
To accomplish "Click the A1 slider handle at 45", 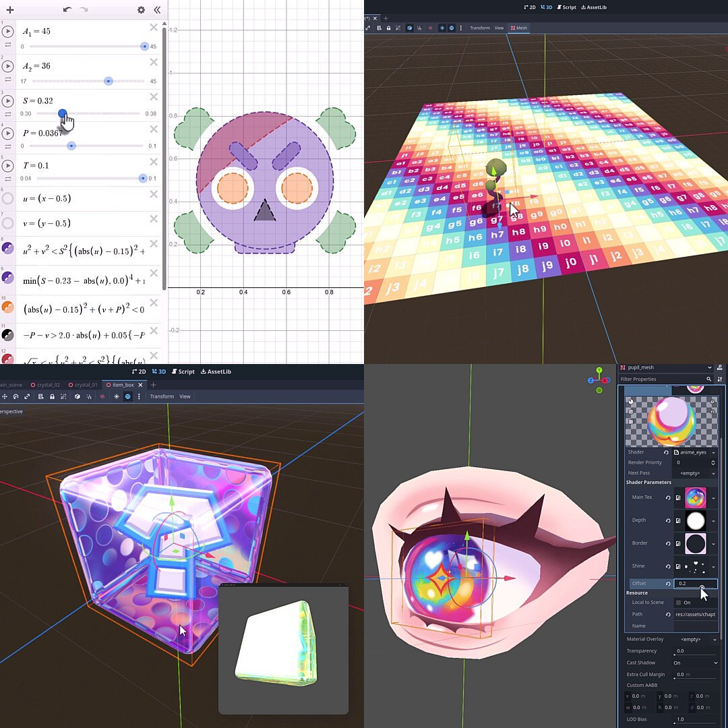I will pyautogui.click(x=144, y=47).
